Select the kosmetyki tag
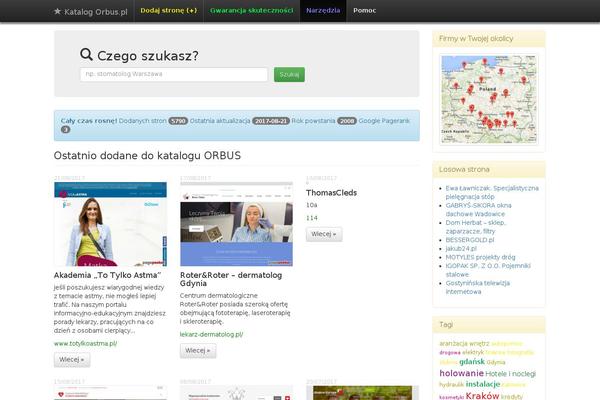 [x=452, y=397]
